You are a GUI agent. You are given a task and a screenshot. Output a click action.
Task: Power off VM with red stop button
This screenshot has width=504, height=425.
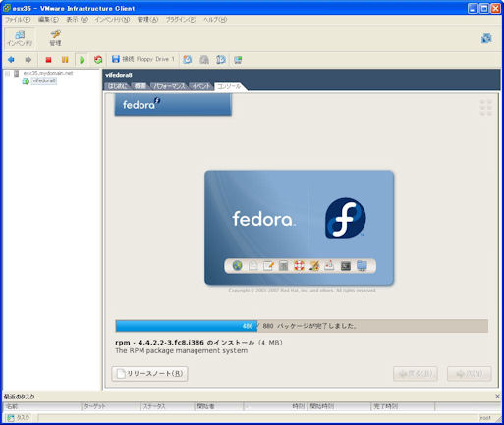click(48, 60)
